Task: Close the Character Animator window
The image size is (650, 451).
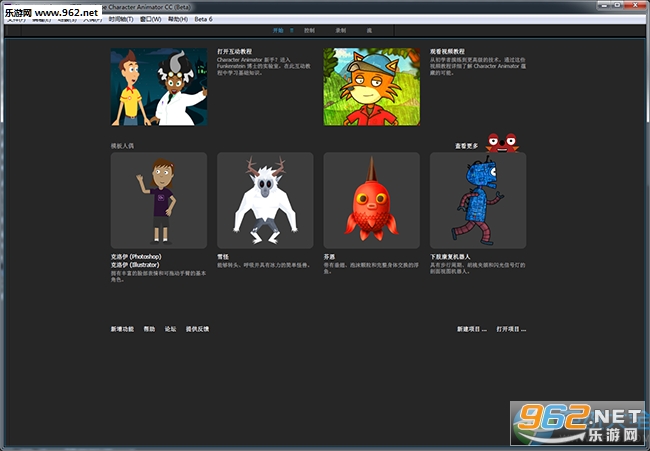Action: [635, 5]
